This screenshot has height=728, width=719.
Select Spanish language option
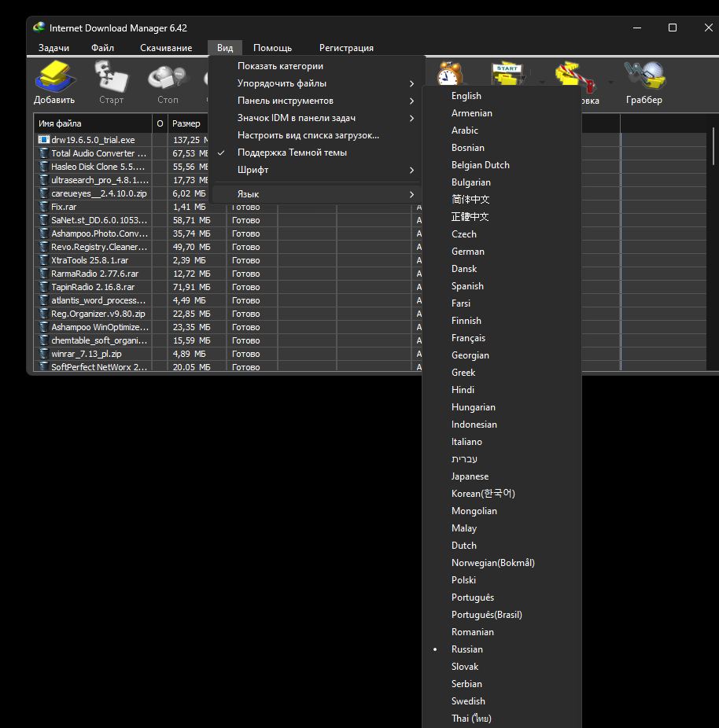pyautogui.click(x=502, y=286)
